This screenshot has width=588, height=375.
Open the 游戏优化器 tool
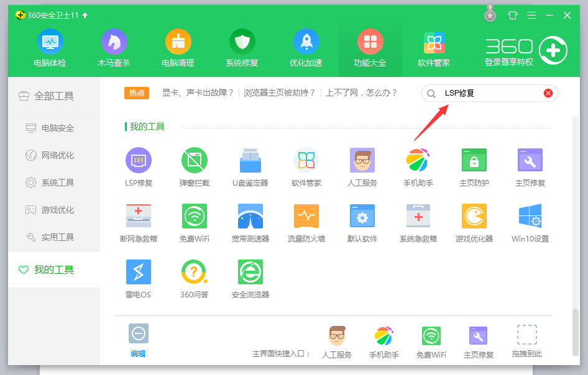474,223
